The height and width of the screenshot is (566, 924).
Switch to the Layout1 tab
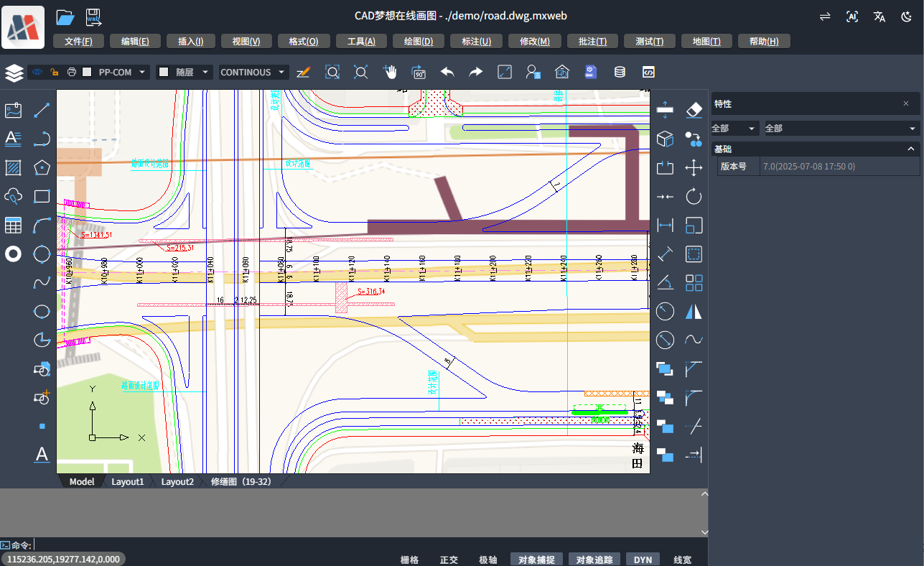[x=128, y=481]
